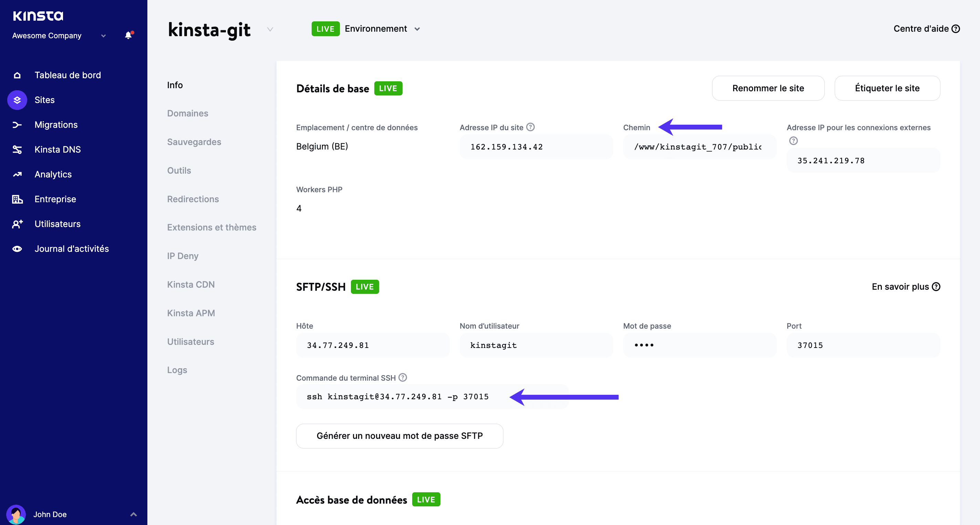Viewport: 980px width, 525px height.
Task: Click the help icon under external connections IP
Action: tap(793, 141)
